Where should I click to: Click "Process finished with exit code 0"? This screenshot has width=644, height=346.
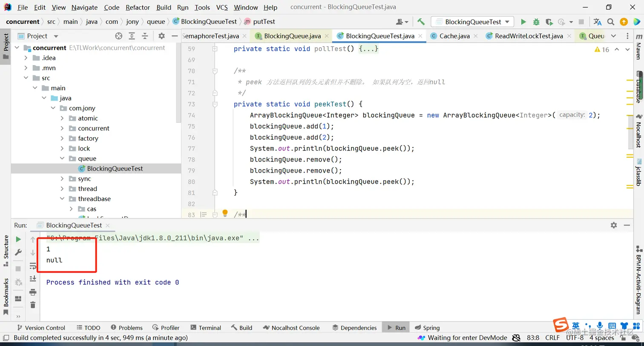pos(112,283)
